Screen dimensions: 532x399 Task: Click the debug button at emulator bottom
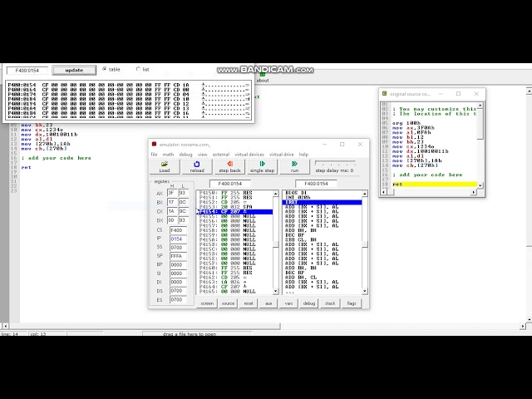(x=309, y=303)
